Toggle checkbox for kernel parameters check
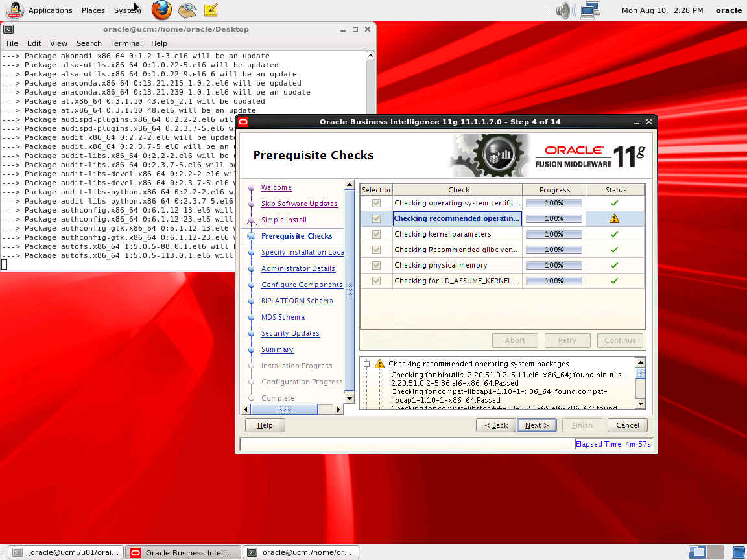The image size is (747, 560). pos(376,234)
